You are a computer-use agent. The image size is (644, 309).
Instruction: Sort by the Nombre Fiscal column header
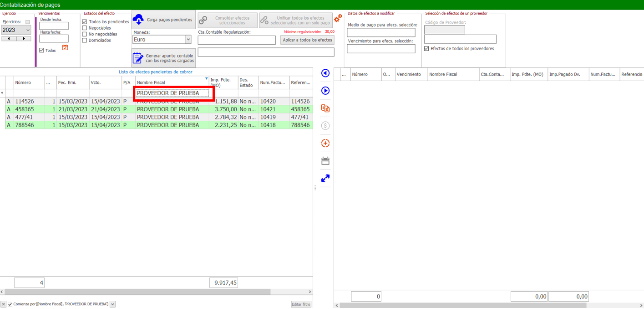click(x=168, y=82)
